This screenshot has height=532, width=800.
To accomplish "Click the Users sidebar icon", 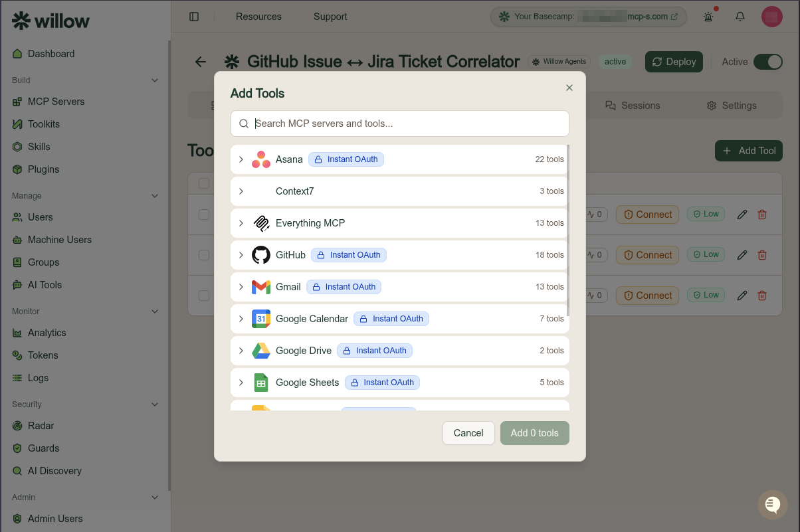I will click(17, 217).
